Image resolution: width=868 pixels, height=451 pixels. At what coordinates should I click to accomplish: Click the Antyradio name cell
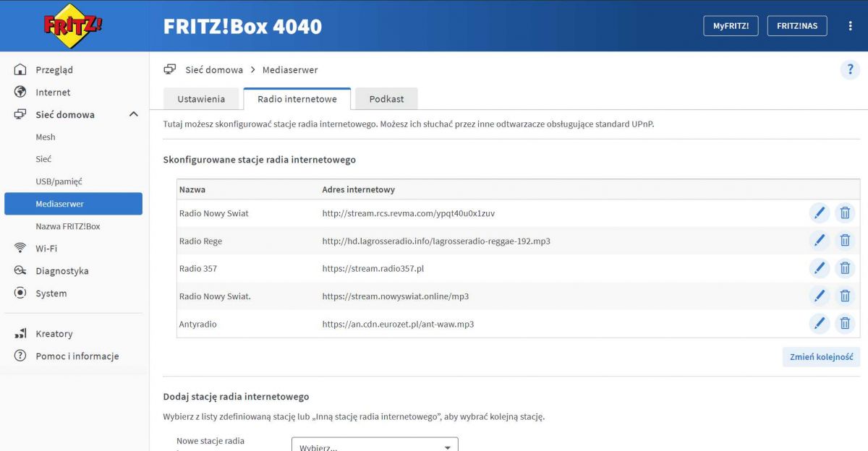tap(198, 324)
